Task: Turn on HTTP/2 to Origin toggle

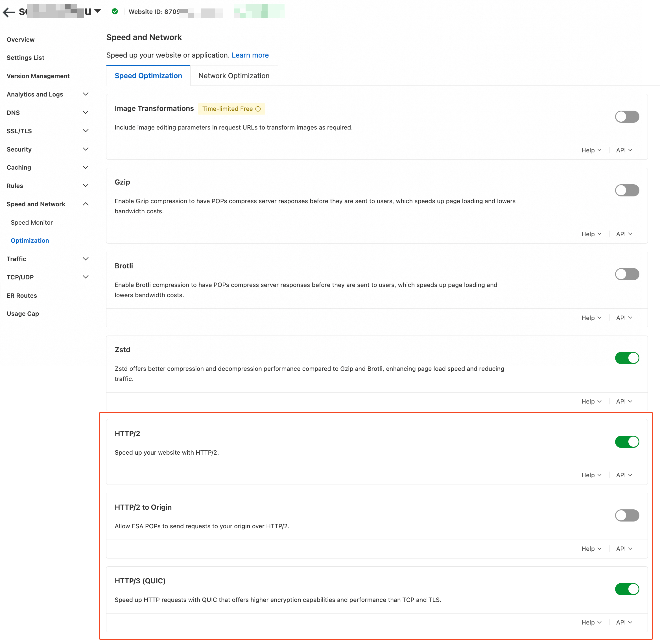Action: point(626,516)
